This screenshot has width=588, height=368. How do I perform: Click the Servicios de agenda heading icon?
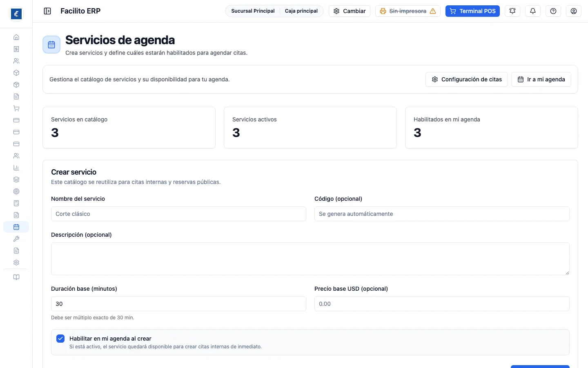[51, 45]
